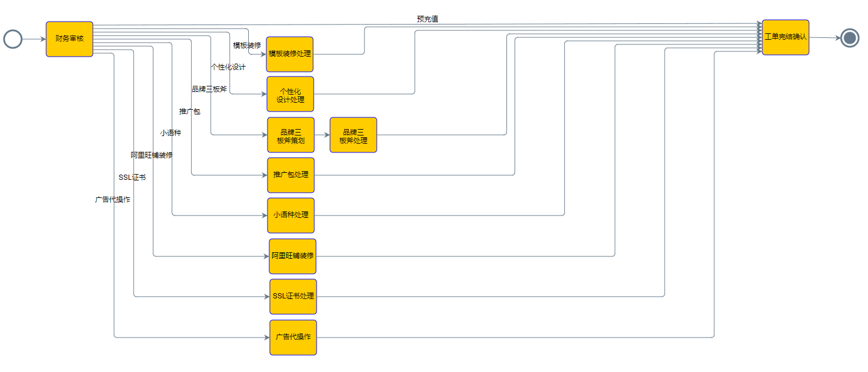The height and width of the screenshot is (372, 868).
Task: Select the 品牌三板斧 edge label
Action: point(210,89)
